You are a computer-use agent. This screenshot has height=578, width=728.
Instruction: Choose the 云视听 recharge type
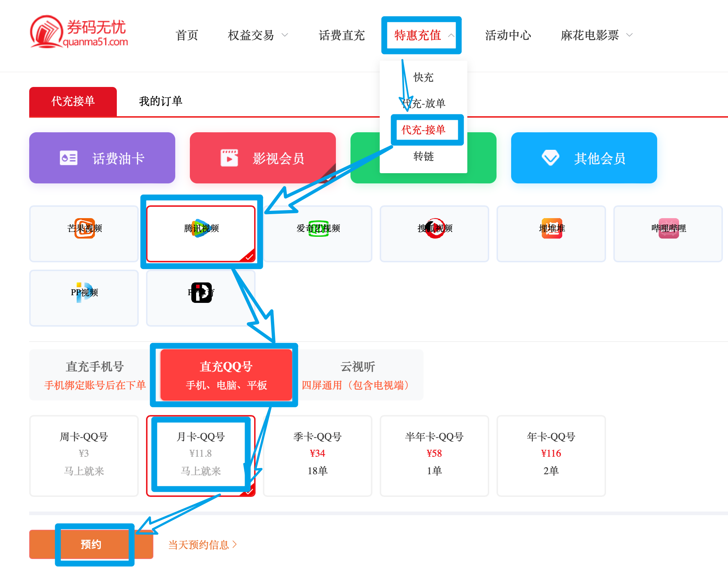358,375
